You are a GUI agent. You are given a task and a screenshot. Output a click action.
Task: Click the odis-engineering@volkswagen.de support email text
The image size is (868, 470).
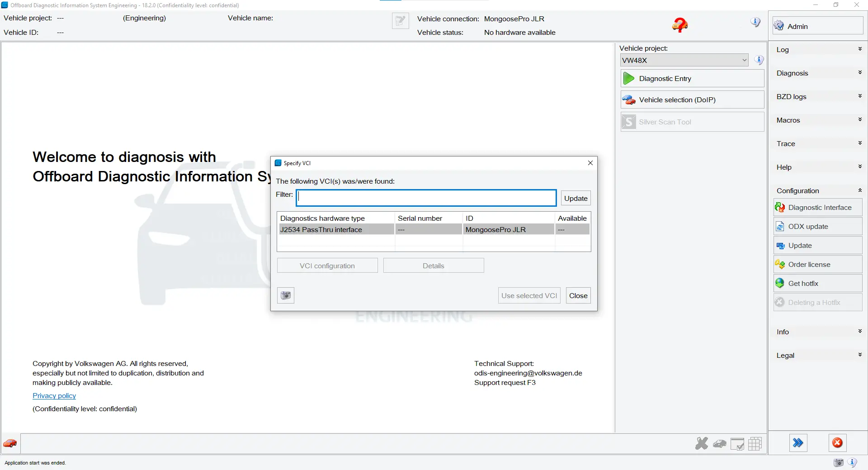coord(528,373)
